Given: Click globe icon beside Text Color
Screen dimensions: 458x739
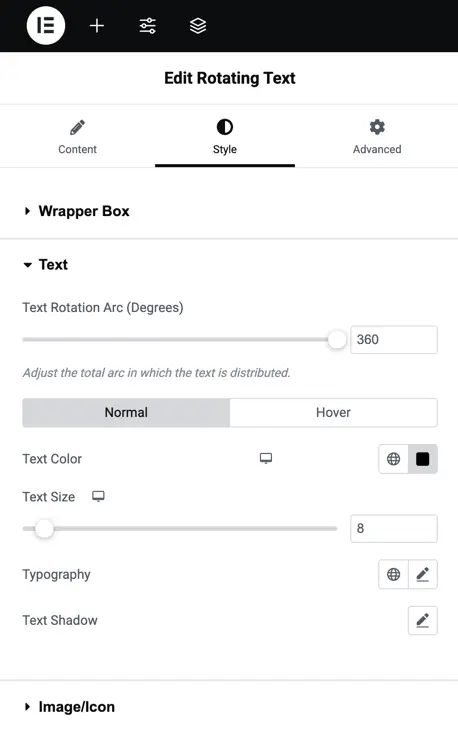Looking at the screenshot, I should (x=393, y=459).
